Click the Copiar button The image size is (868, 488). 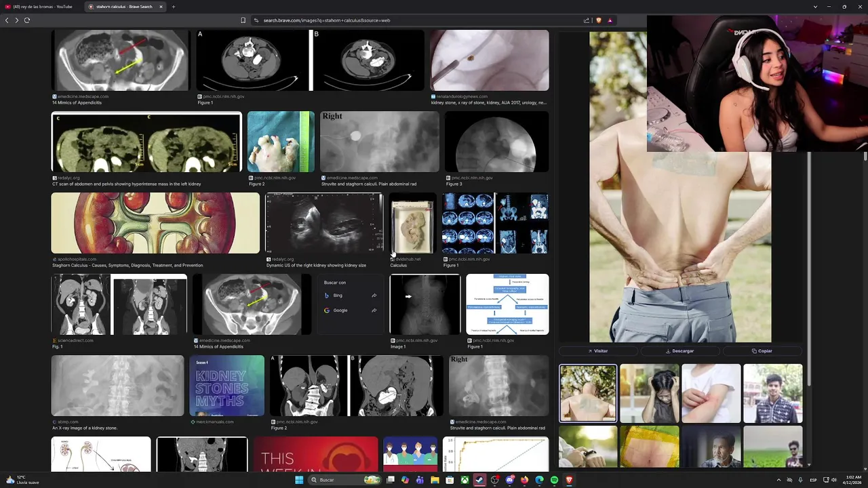click(x=762, y=351)
